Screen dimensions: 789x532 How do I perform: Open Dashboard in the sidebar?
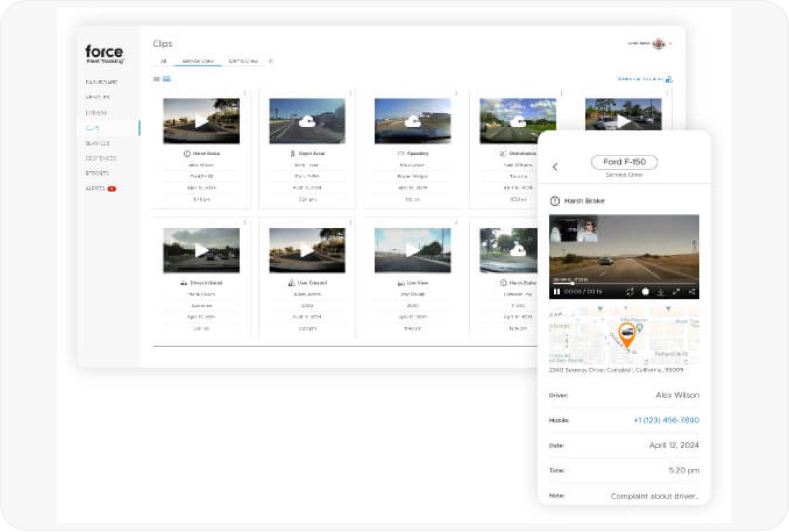(101, 82)
